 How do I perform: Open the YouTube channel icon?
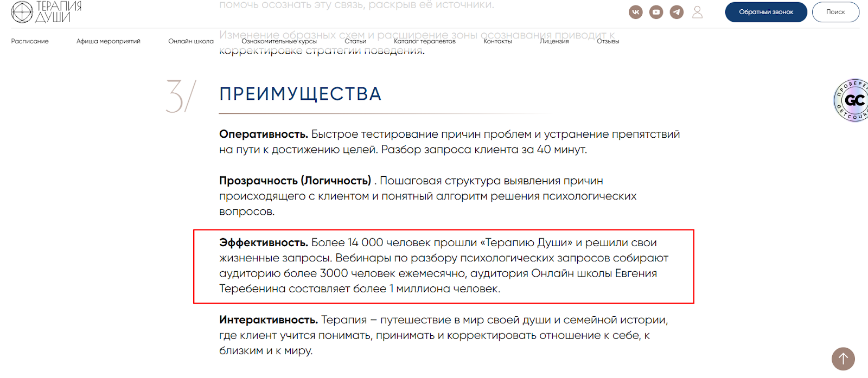coord(656,12)
